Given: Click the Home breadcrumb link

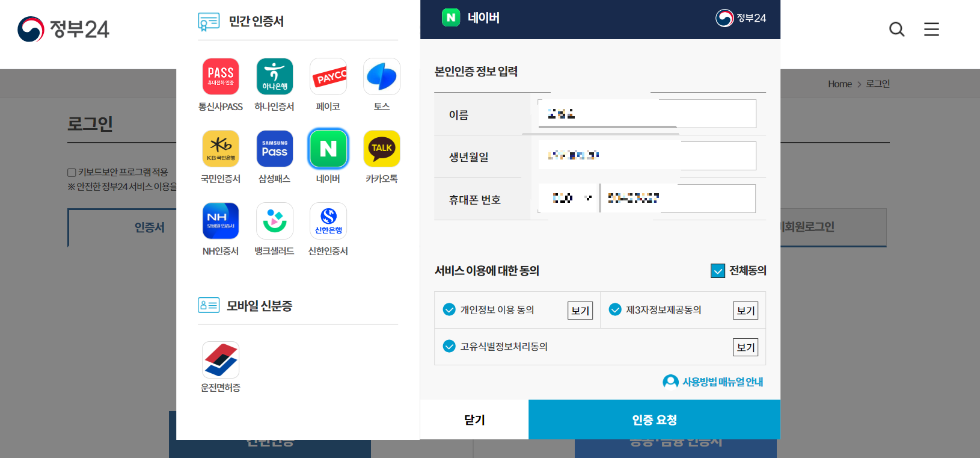Looking at the screenshot, I should 840,84.
